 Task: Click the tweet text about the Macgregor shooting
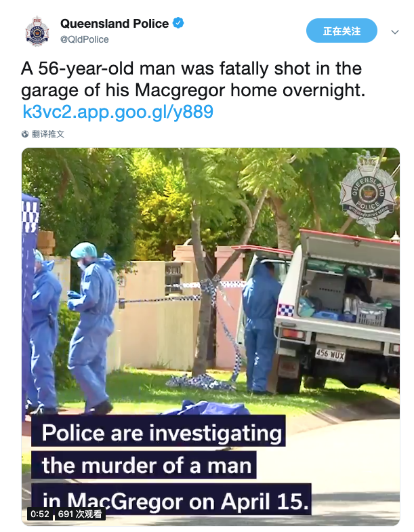click(193, 79)
